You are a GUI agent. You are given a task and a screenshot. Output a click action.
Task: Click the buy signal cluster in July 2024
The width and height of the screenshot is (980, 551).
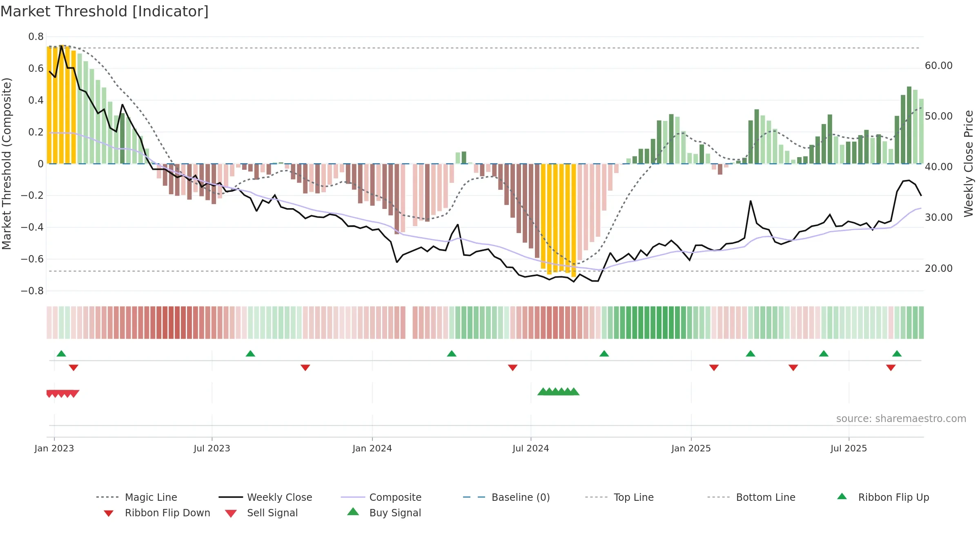558,391
